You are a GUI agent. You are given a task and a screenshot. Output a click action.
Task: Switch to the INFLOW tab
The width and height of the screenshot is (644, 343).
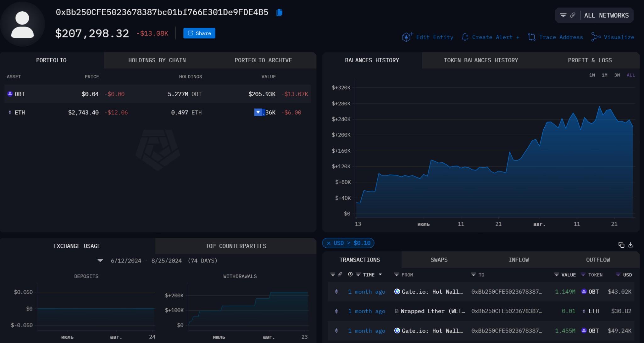(519, 260)
